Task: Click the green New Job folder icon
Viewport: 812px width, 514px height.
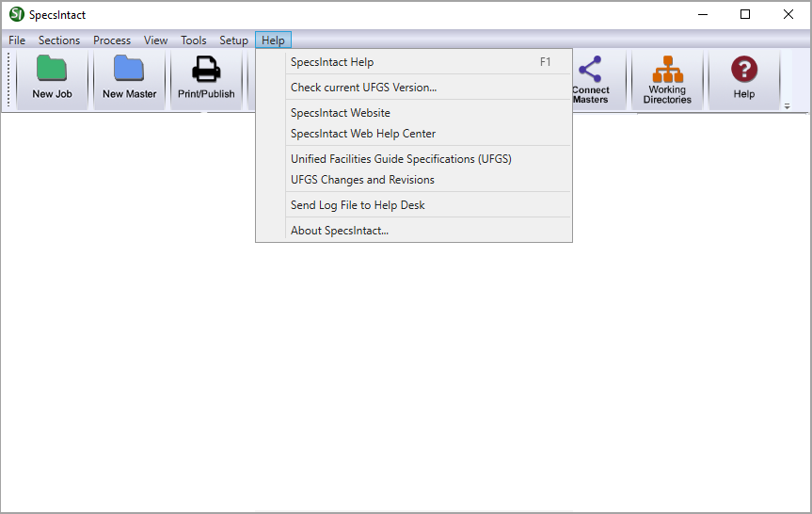Action: tap(52, 69)
